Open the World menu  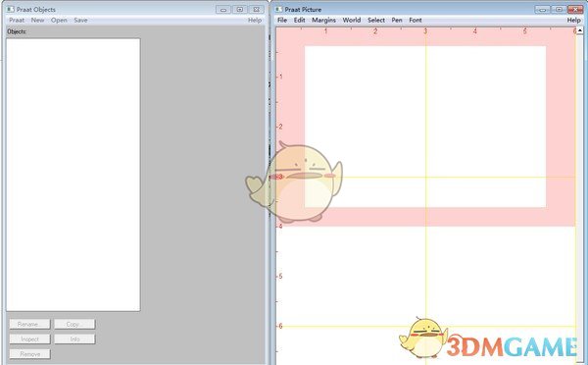click(x=352, y=21)
